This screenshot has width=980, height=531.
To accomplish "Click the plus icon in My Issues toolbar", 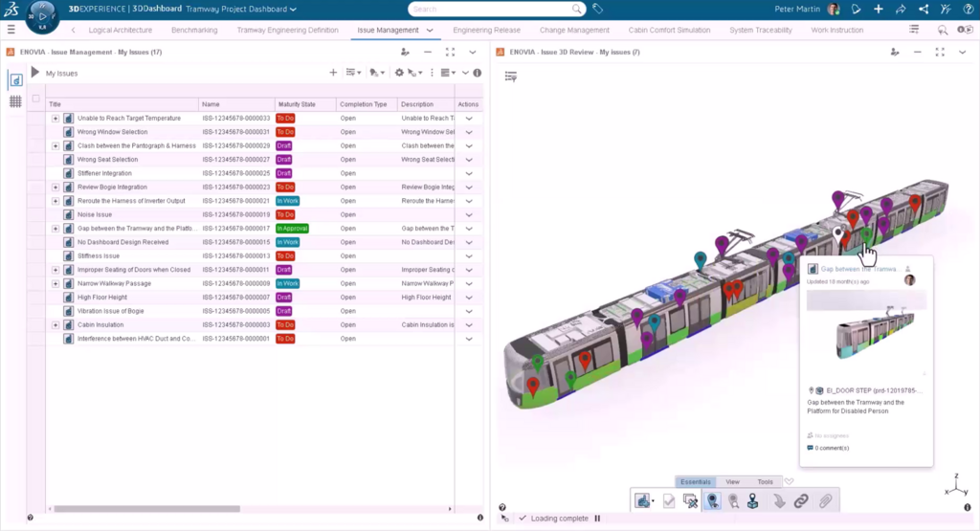I will (333, 73).
